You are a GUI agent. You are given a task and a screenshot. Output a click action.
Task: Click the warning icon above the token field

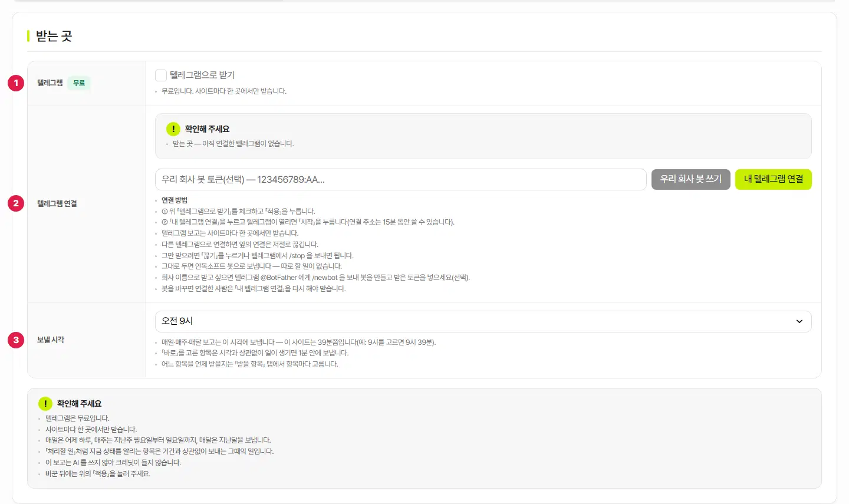(x=173, y=129)
